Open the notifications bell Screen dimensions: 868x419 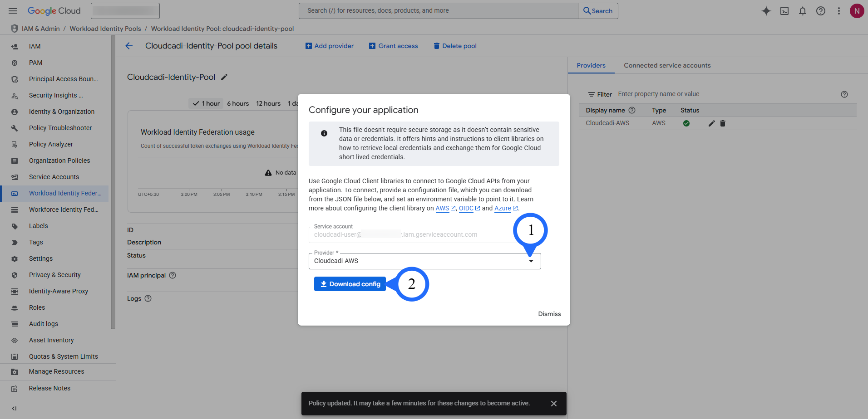pyautogui.click(x=803, y=11)
